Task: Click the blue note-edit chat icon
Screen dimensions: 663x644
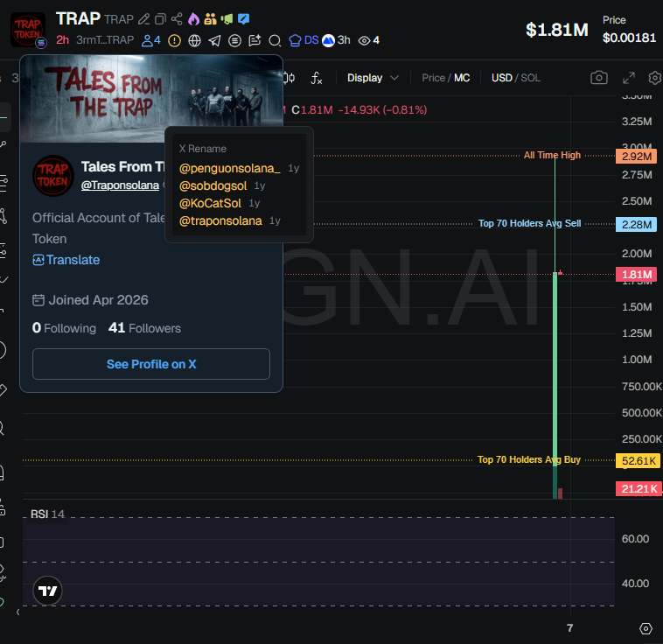Action: (x=243, y=19)
